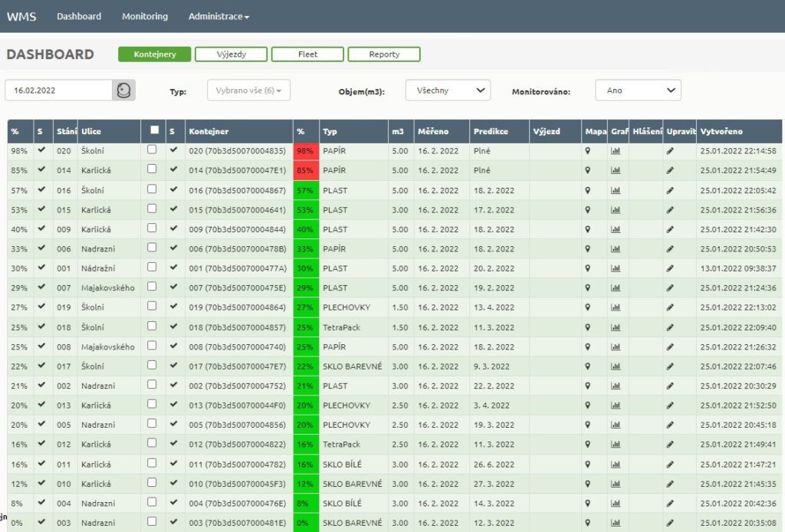785x532 pixels.
Task: Open Monitoring in top navigation
Action: click(145, 17)
